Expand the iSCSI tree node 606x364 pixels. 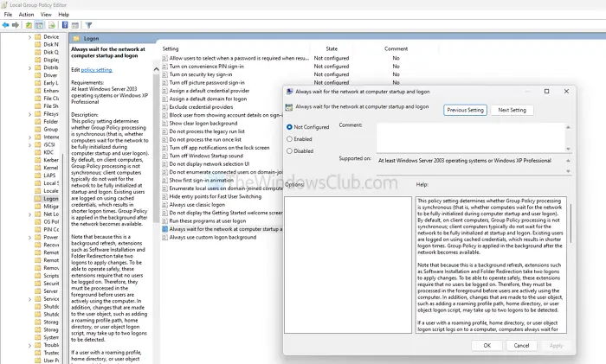pyautogui.click(x=29, y=145)
